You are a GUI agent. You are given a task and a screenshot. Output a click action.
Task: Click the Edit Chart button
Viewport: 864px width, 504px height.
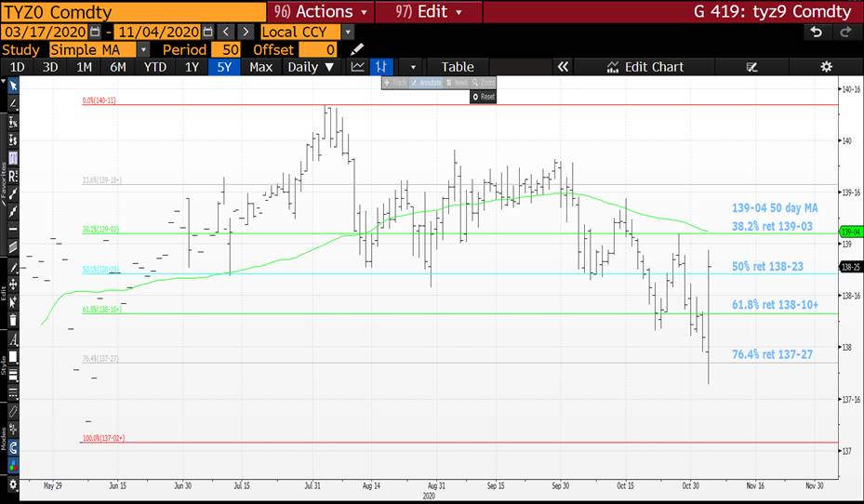tap(645, 67)
